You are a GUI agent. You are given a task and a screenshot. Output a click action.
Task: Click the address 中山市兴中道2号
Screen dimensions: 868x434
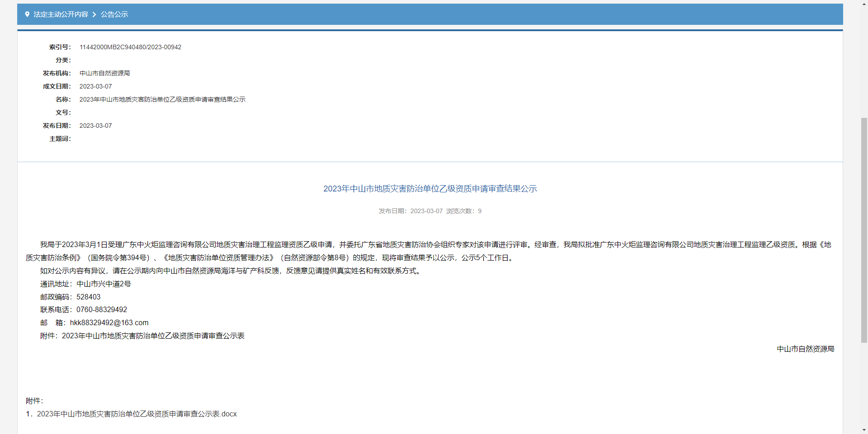point(104,284)
